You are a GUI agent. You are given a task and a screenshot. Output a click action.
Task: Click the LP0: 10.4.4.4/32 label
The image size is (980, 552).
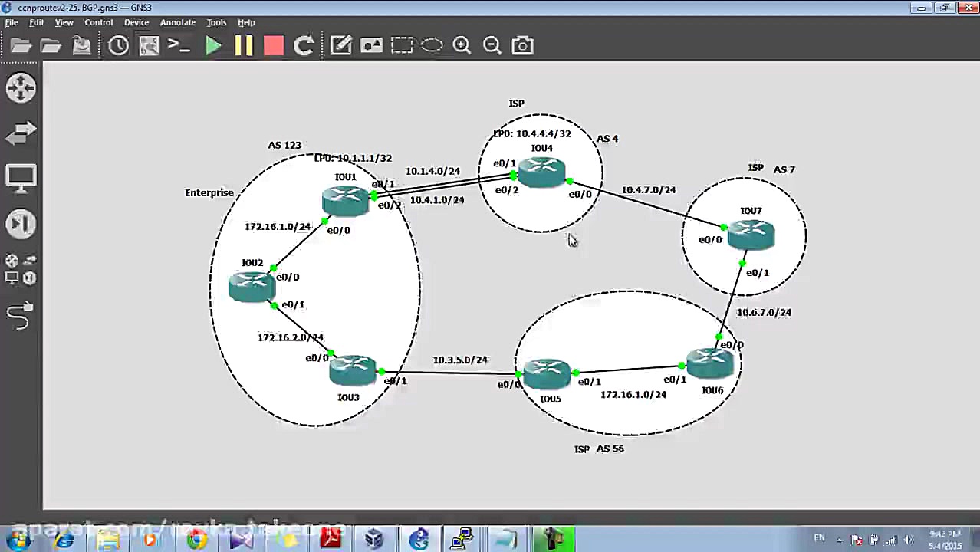tap(531, 133)
